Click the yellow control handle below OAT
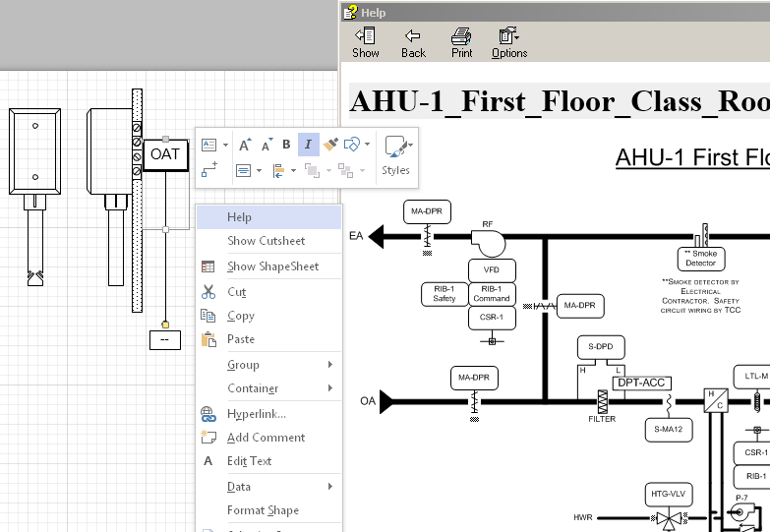770x532 pixels. click(165, 325)
